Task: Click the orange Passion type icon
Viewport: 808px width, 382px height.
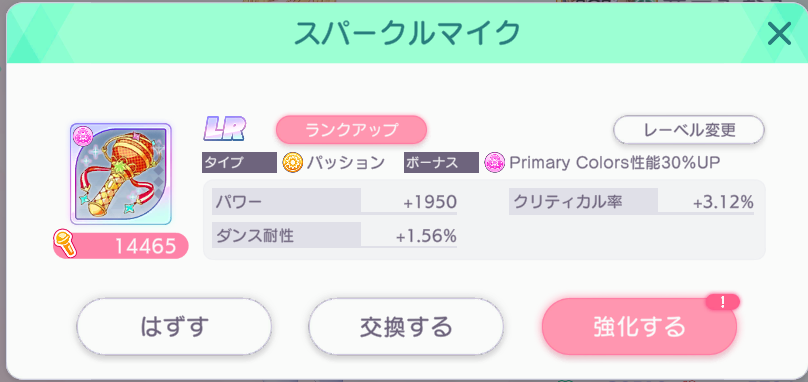Action: click(x=292, y=163)
